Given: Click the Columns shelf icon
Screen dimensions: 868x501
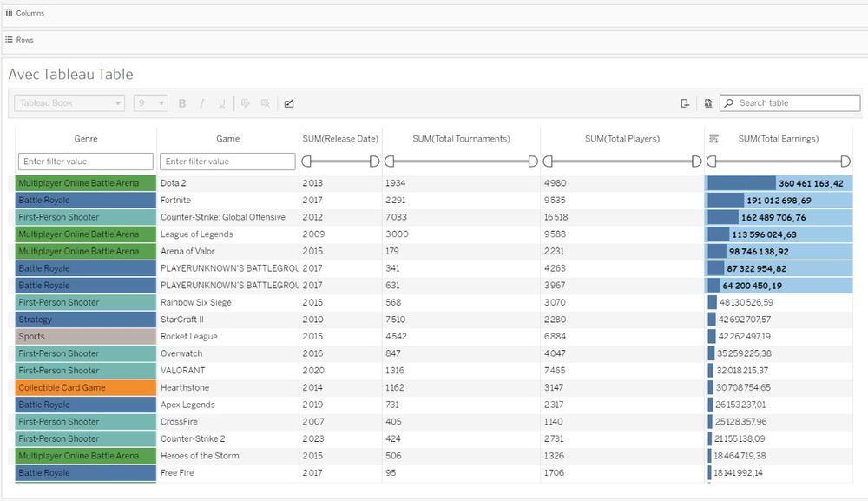Looking at the screenshot, I should (9, 13).
